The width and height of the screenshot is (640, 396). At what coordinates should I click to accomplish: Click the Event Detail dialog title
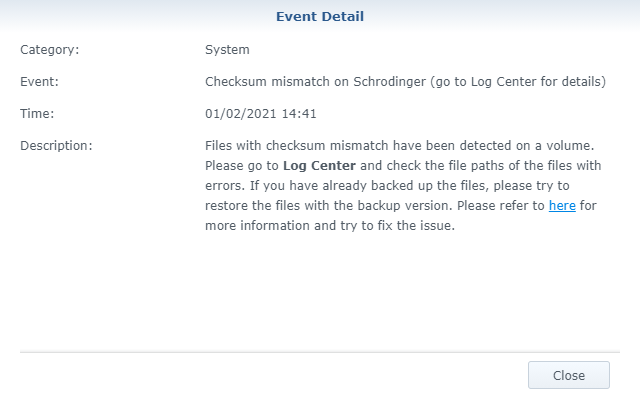click(320, 16)
